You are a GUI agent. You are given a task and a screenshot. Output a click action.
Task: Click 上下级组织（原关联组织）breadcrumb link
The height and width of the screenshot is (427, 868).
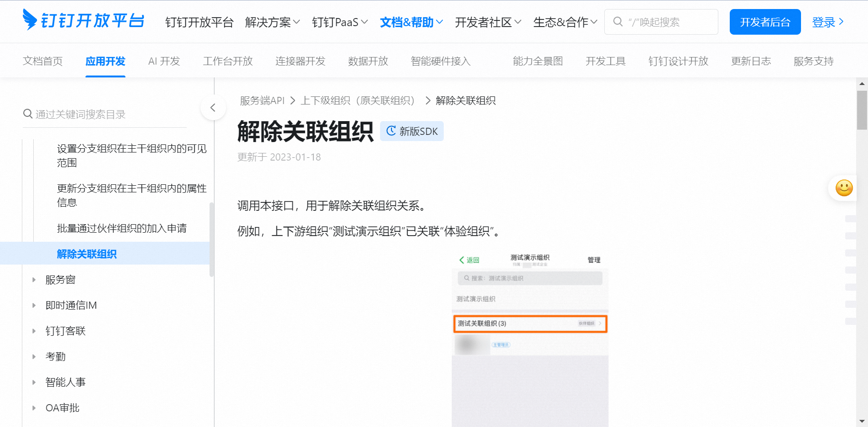(x=360, y=101)
